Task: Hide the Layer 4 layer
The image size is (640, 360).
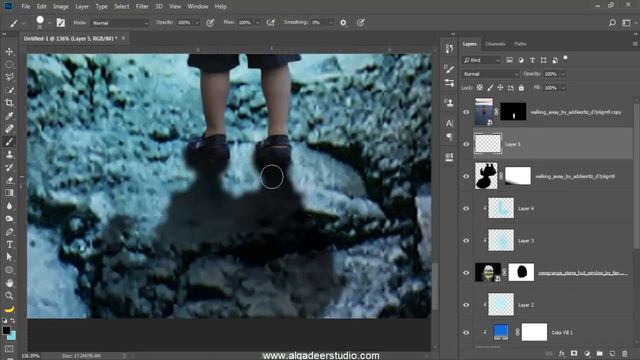Action: click(x=466, y=209)
